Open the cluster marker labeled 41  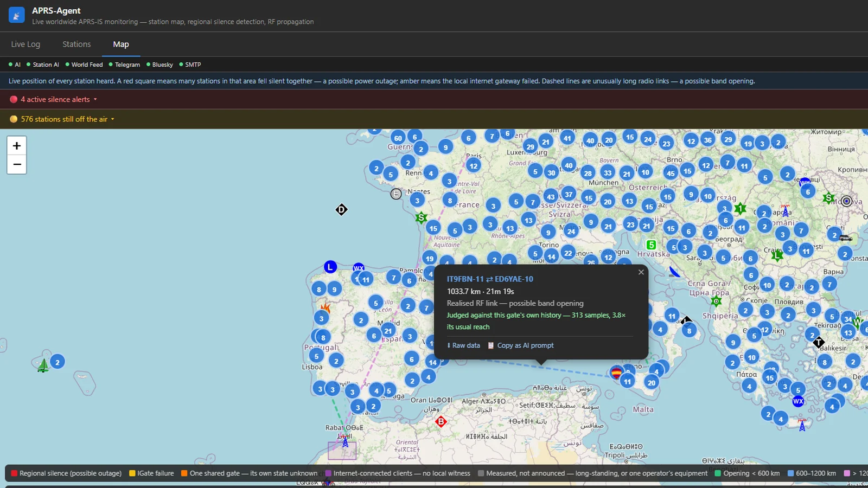pos(567,138)
